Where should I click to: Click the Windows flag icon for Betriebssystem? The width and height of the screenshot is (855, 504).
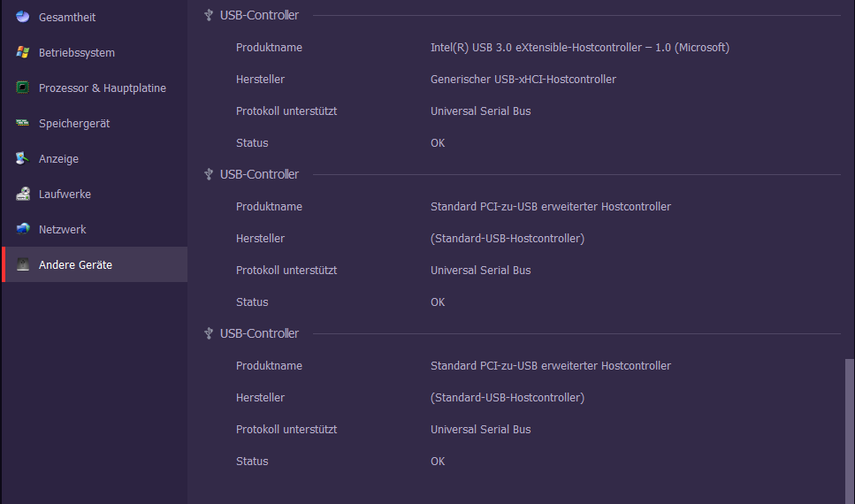23,52
